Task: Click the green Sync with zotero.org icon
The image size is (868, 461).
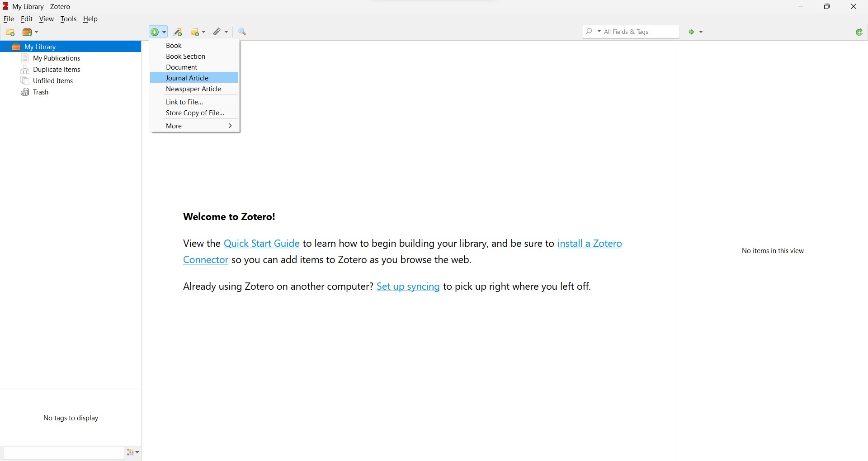Action: point(859,33)
